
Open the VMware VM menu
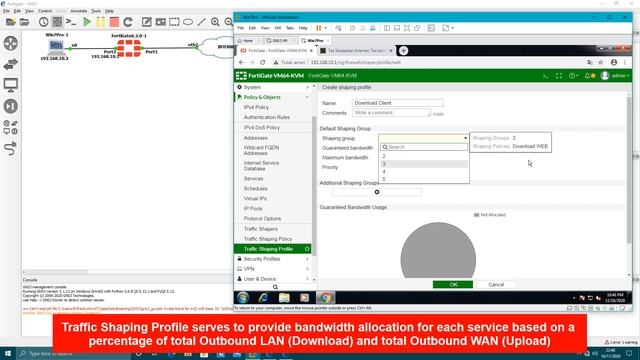[x=278, y=28]
